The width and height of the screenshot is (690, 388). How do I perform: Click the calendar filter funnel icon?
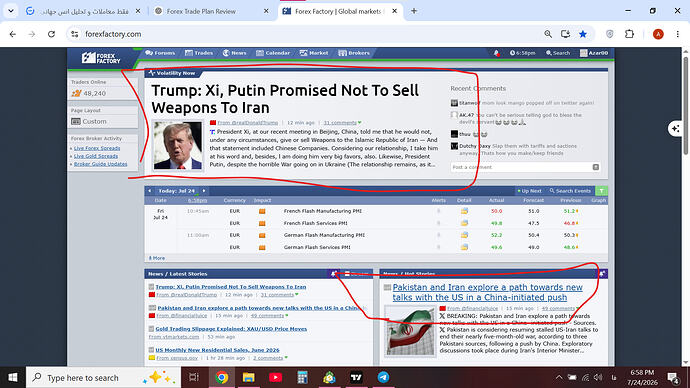pyautogui.click(x=601, y=191)
